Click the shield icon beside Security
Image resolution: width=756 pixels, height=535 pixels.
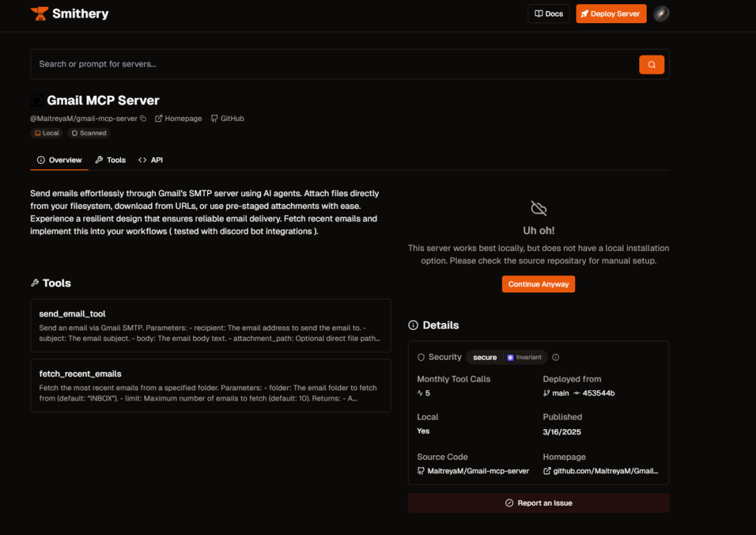pyautogui.click(x=421, y=357)
